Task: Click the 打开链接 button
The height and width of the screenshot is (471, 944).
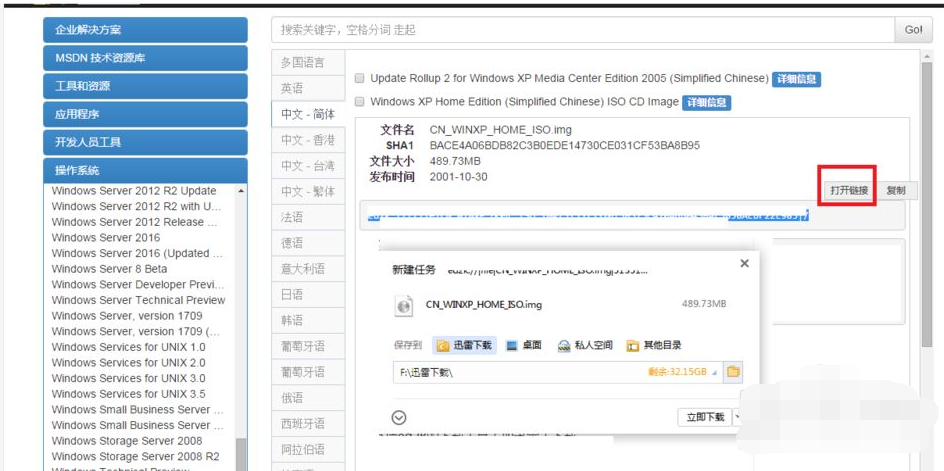Action: 849,190
